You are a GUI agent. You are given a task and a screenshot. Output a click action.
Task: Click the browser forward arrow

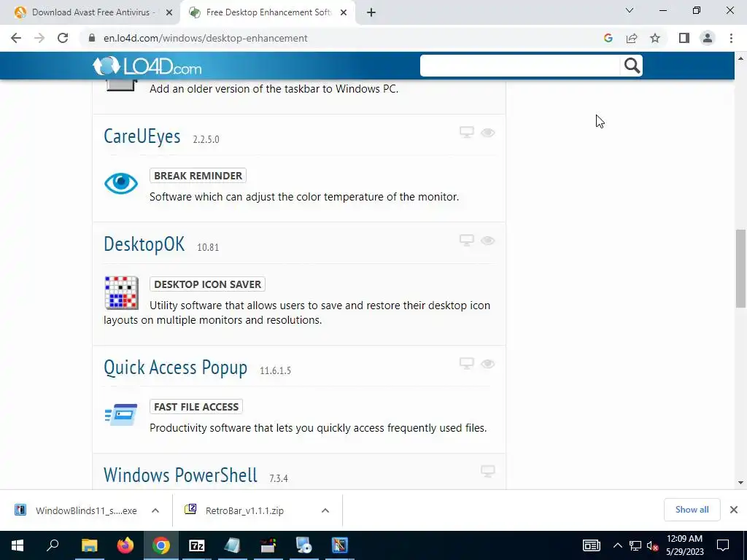39,38
